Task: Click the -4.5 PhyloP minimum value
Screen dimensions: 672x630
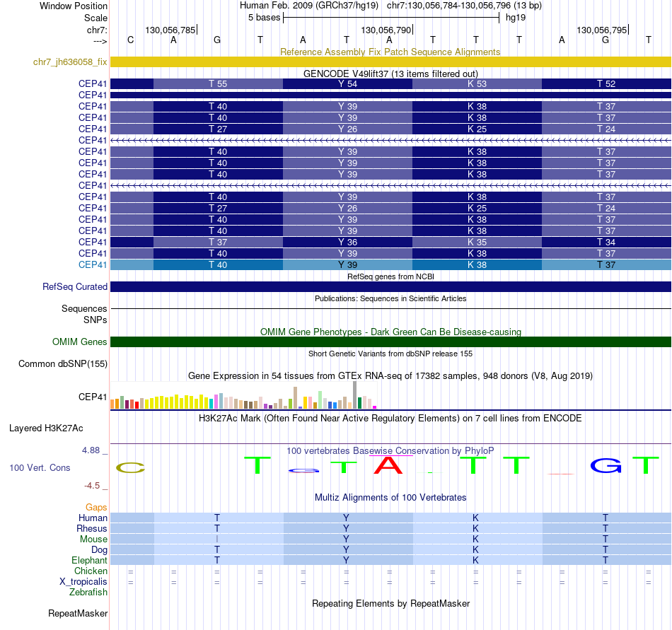Action: pyautogui.click(x=92, y=486)
